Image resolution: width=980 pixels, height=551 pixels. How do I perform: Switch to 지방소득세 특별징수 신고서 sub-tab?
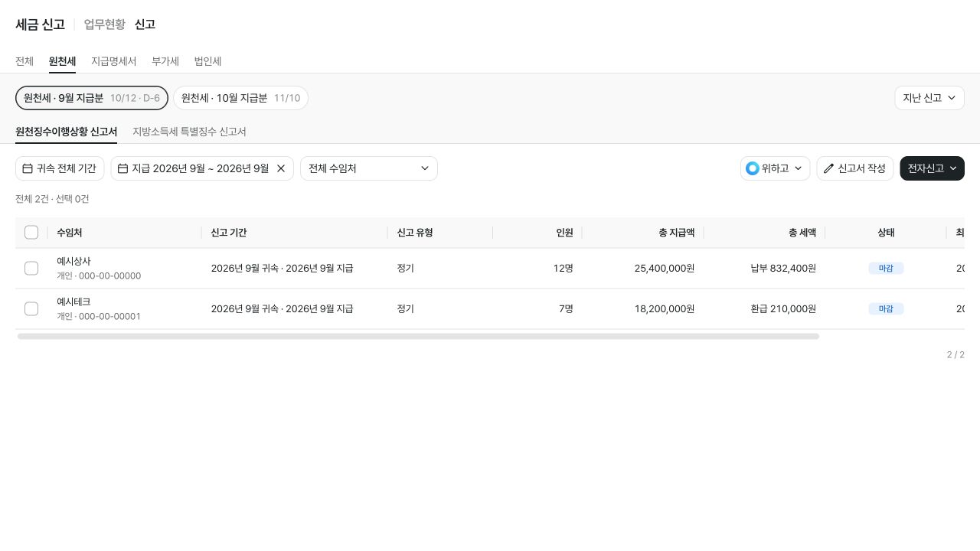(x=189, y=132)
